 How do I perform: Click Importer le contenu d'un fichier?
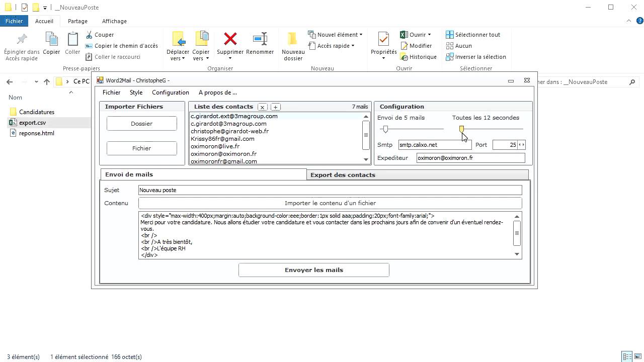click(330, 203)
